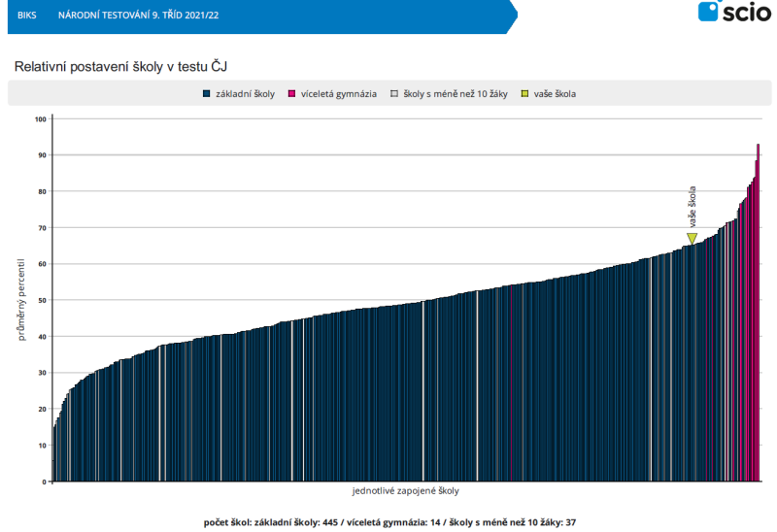Click the 50 tick on the y-axis
The image size is (777, 532).
42,300
